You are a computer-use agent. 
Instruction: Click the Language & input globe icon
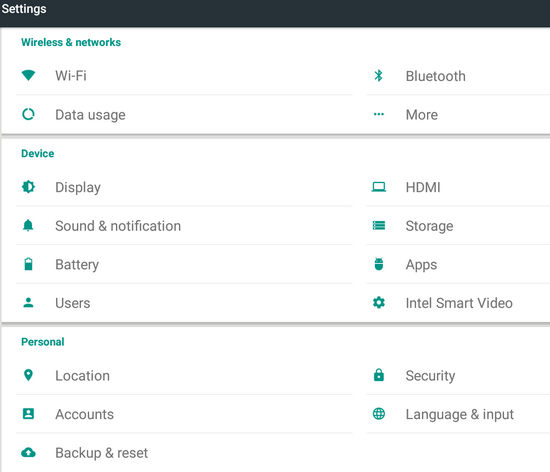pyautogui.click(x=378, y=414)
